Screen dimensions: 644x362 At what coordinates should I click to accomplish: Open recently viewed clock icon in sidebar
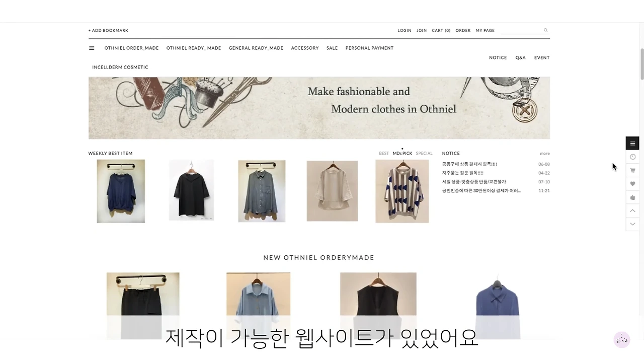632,157
